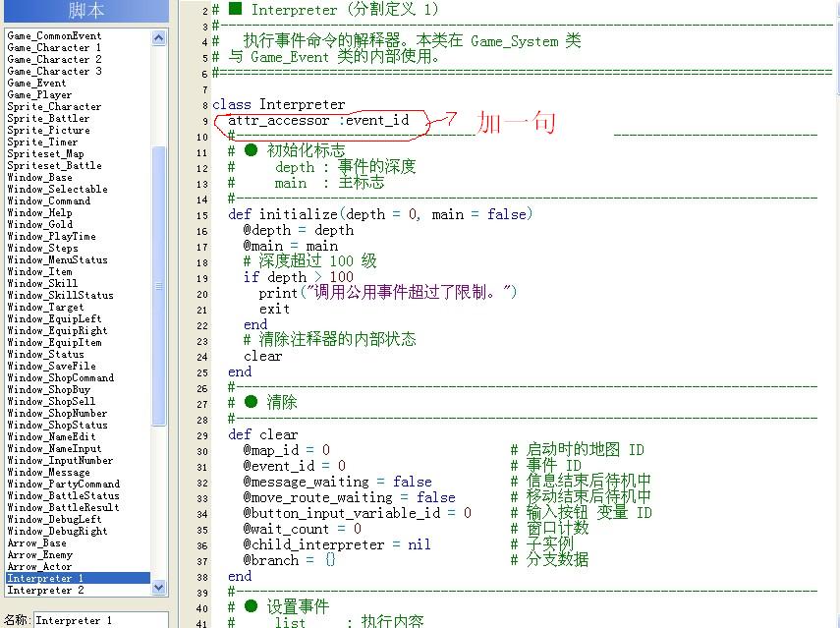Click the 'def initialize' code line
This screenshot has width=840, height=628.
[x=380, y=214]
